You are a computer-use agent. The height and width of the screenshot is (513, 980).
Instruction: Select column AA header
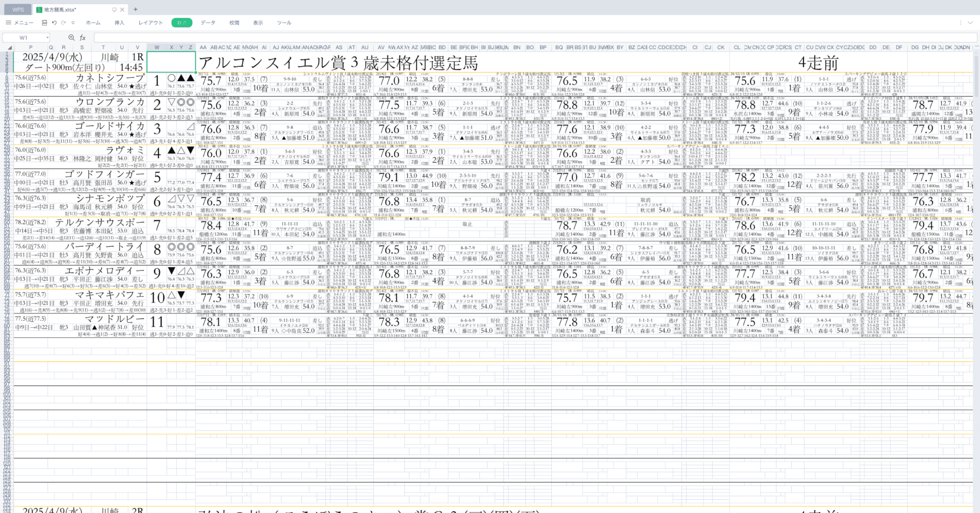[x=203, y=47]
